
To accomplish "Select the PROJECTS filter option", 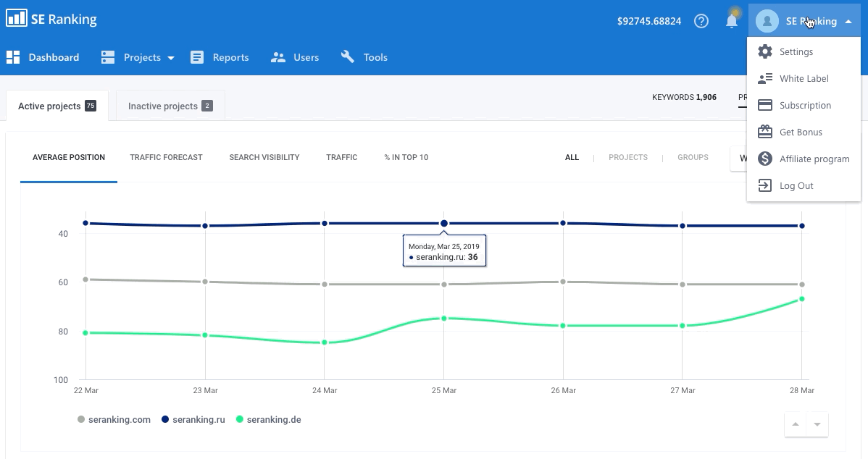I will 627,158.
